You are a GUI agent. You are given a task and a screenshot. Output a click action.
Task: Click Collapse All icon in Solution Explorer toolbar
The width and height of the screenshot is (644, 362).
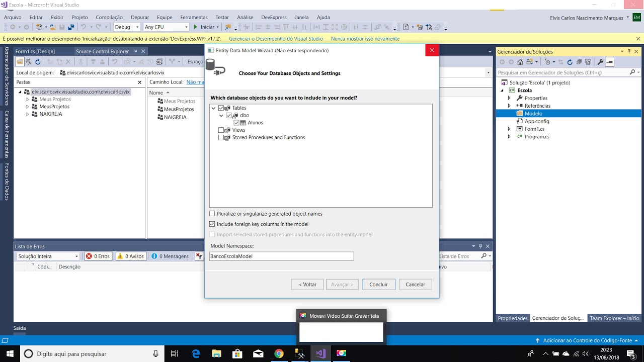click(579, 62)
